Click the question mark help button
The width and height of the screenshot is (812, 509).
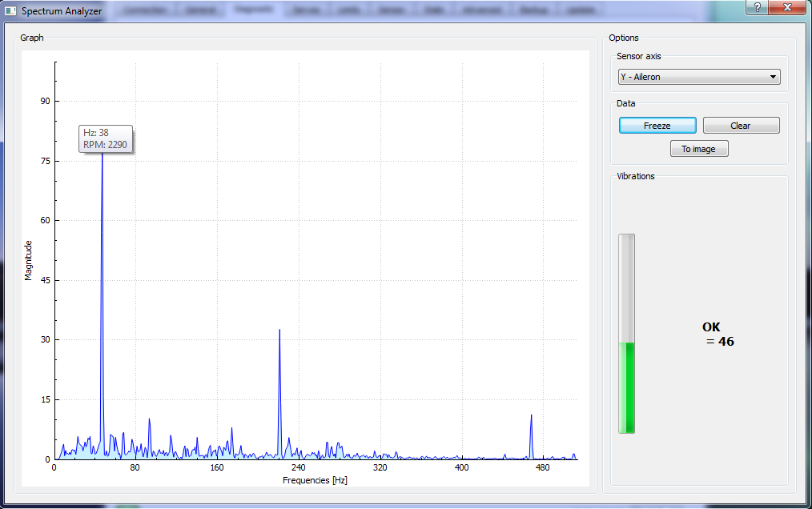point(757,7)
